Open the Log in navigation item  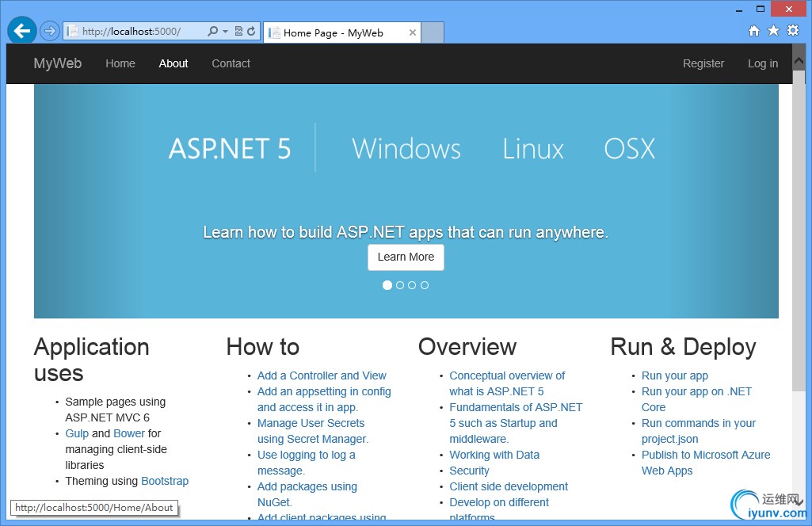coord(763,63)
